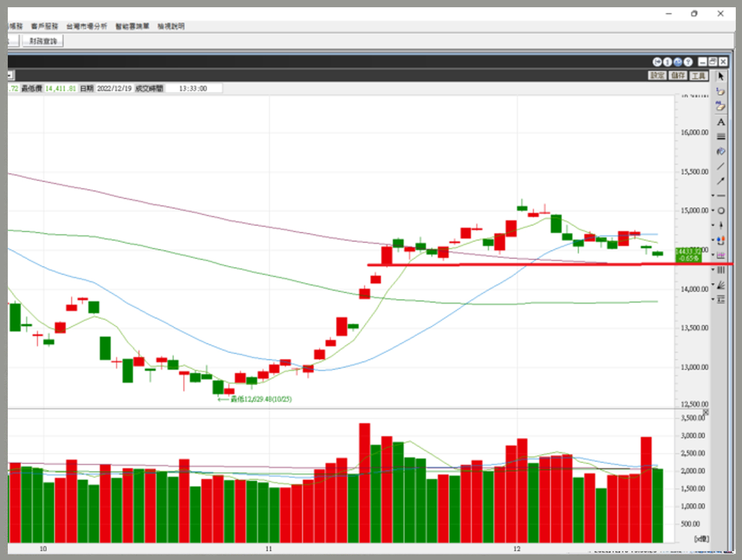
Task: Click the month 10 label on time axis
Action: (43, 549)
